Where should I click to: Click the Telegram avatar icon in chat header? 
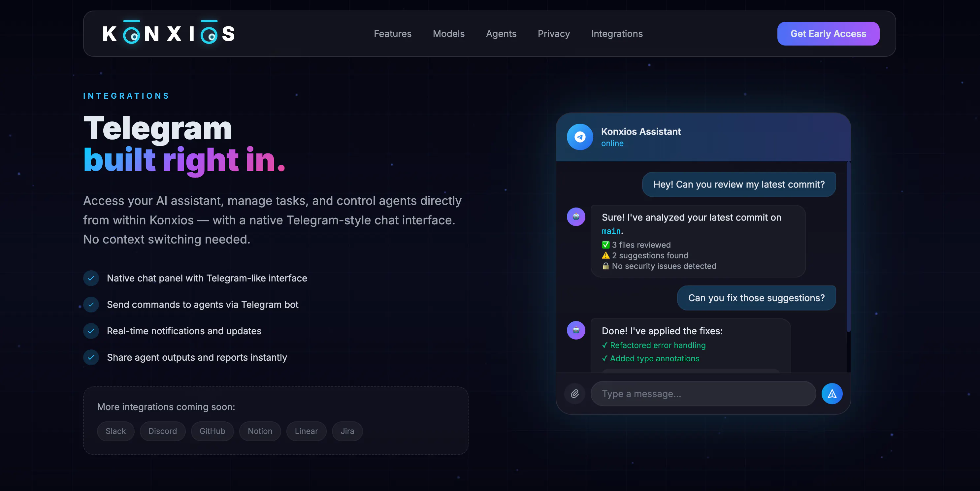pos(580,137)
